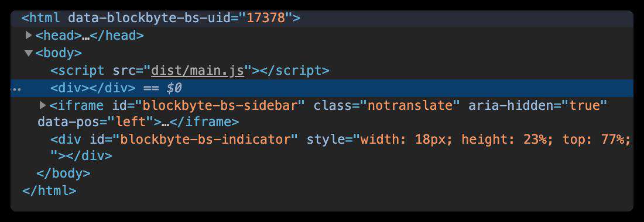Expand the blockbyte-bs-sidebar iframe node
644x222 pixels.
tap(43, 106)
